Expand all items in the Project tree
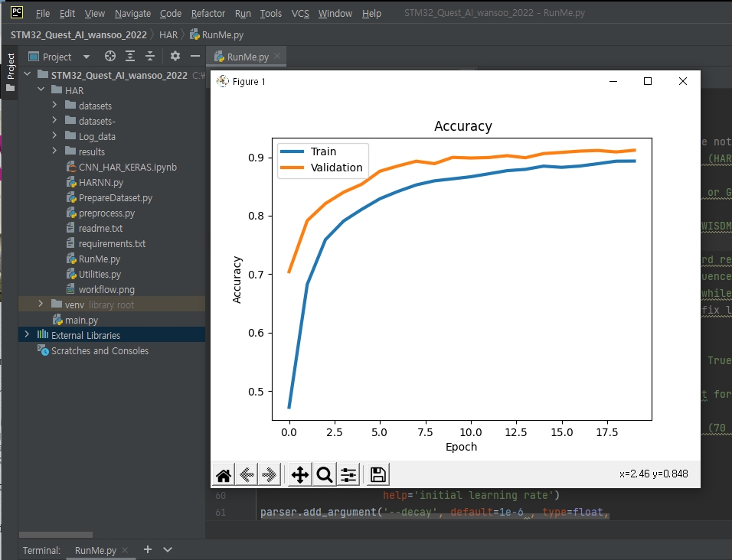 [130, 57]
